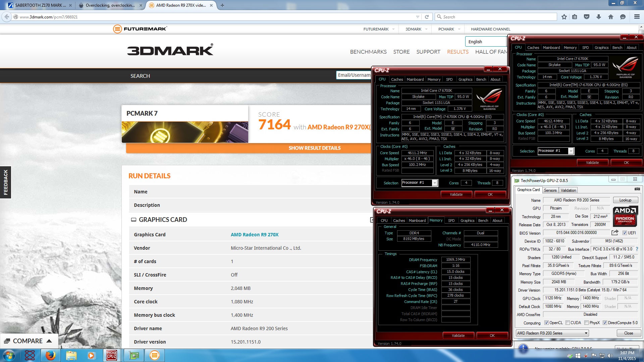Open Windows Explorer folder on taskbar
The height and width of the screenshot is (362, 644).
tap(71, 355)
